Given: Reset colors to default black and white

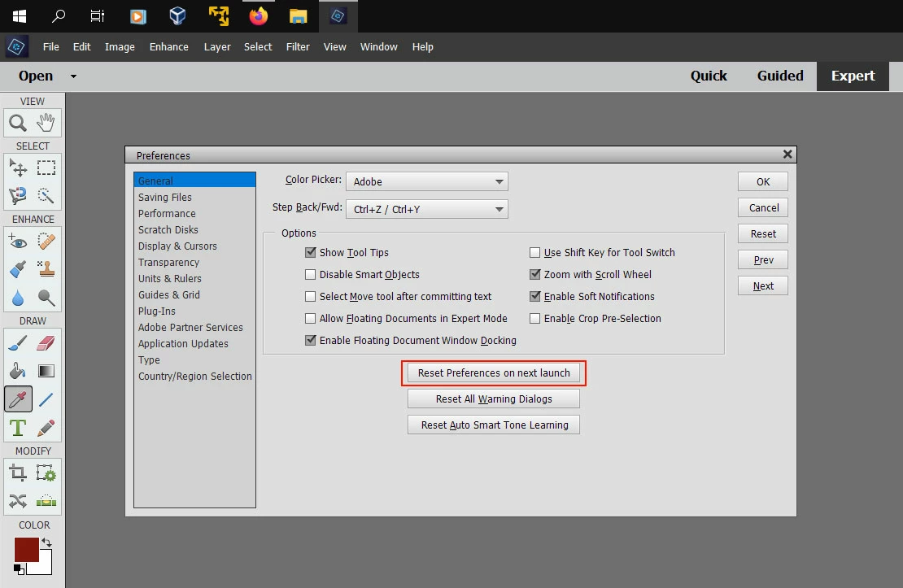Looking at the screenshot, I should 19,569.
